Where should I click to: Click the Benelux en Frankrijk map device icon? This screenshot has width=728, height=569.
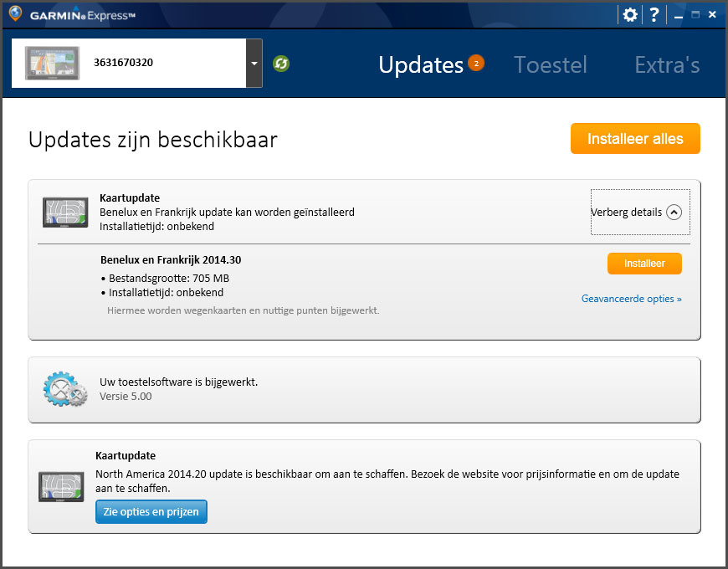click(65, 212)
